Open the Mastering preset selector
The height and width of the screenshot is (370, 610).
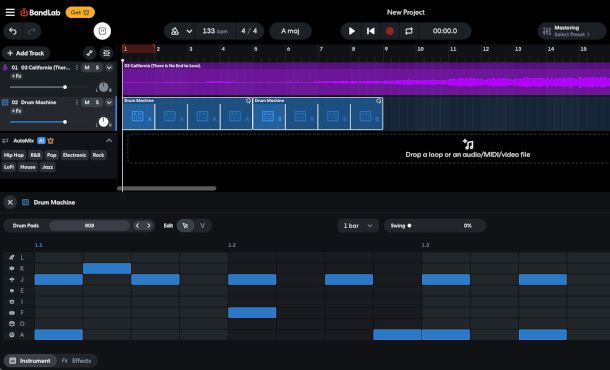click(x=572, y=31)
